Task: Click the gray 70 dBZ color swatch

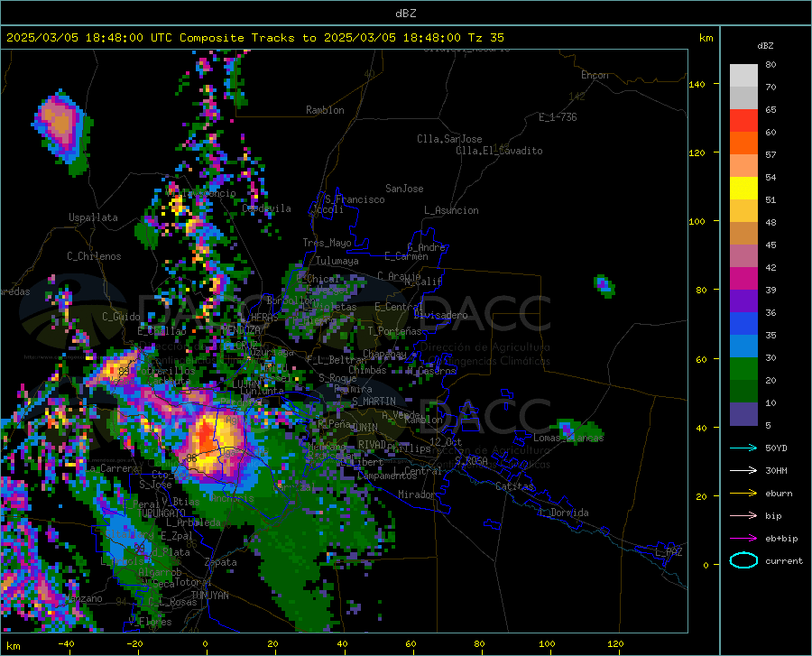Action: pyautogui.click(x=743, y=97)
